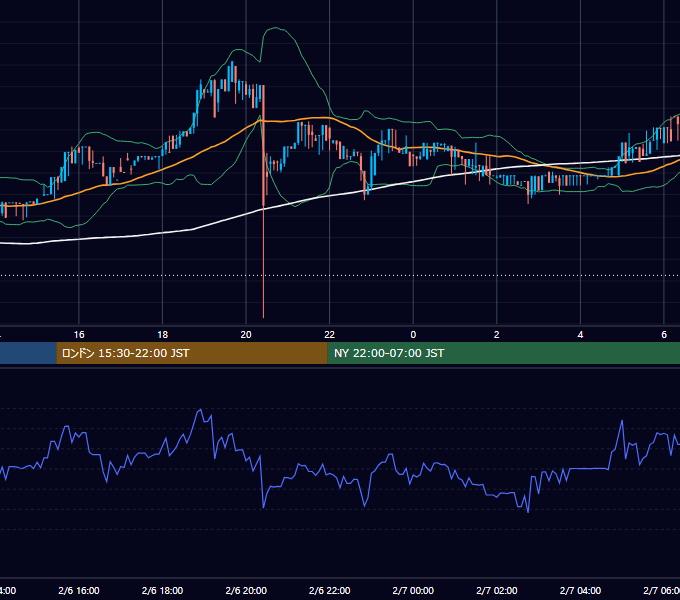Click the 22 hour label on price chart
The image size is (680, 600).
tap(330, 335)
